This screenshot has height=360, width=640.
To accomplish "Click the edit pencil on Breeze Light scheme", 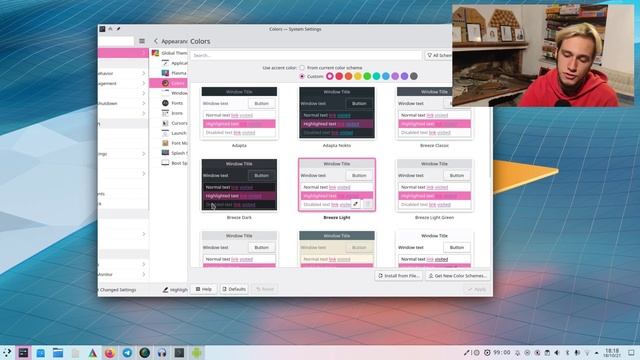I will pos(356,204).
